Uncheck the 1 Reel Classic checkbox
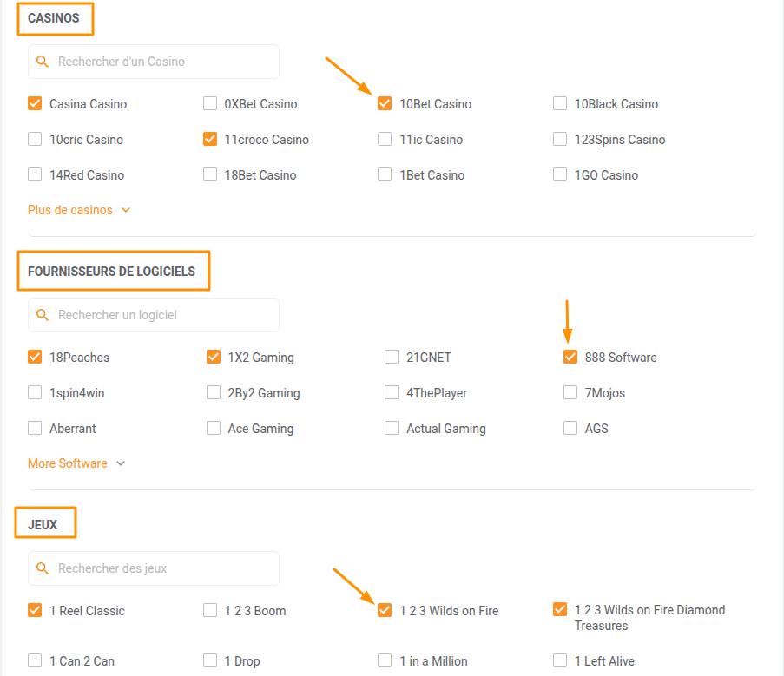This screenshot has height=676, width=784. tap(35, 610)
